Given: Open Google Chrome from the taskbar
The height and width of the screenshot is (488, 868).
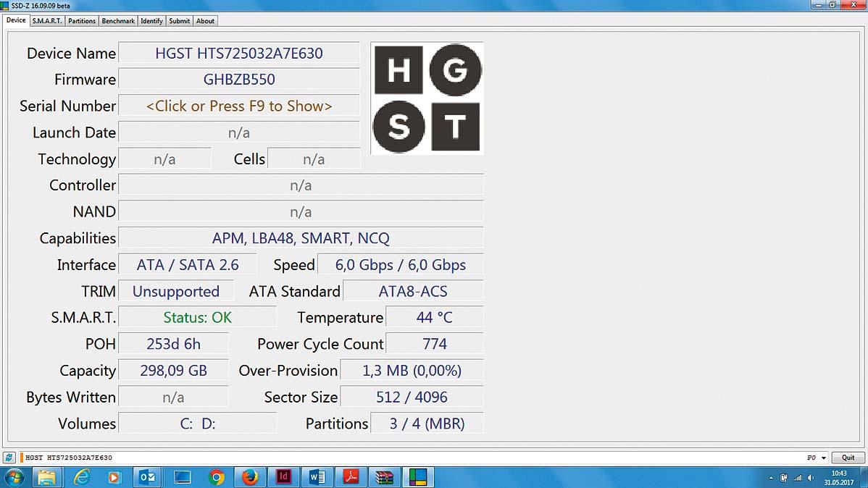Looking at the screenshot, I should click(x=216, y=477).
